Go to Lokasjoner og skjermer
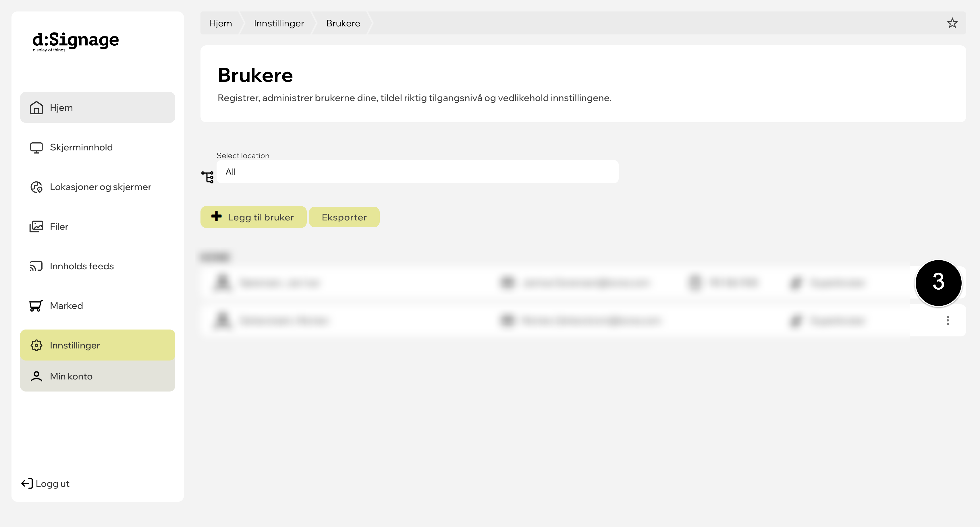The width and height of the screenshot is (980, 527). [x=98, y=187]
